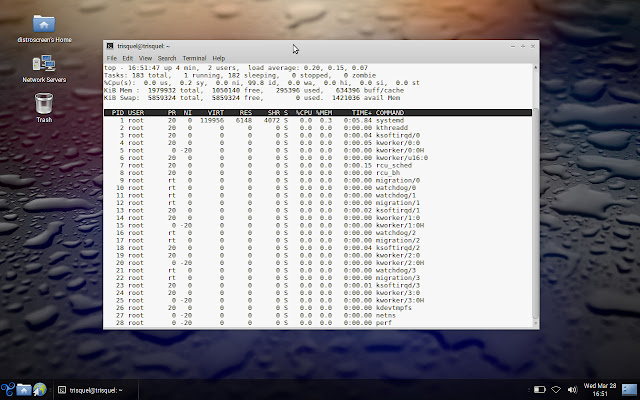Click the terminal vertical scrollbar thumb
The image size is (640, 400).
536,212
